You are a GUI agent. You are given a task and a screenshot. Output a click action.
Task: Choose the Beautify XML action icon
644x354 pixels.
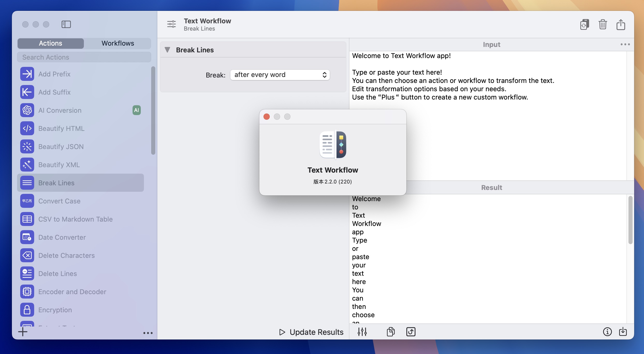(27, 165)
